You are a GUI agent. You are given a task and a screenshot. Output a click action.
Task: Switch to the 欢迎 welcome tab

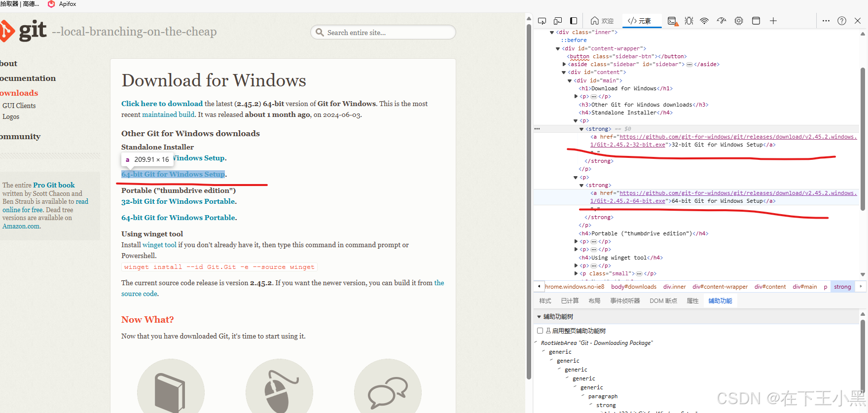pos(602,21)
